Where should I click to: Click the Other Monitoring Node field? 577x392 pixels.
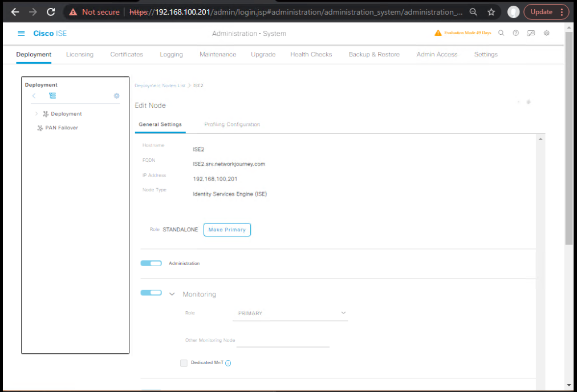pos(283,341)
